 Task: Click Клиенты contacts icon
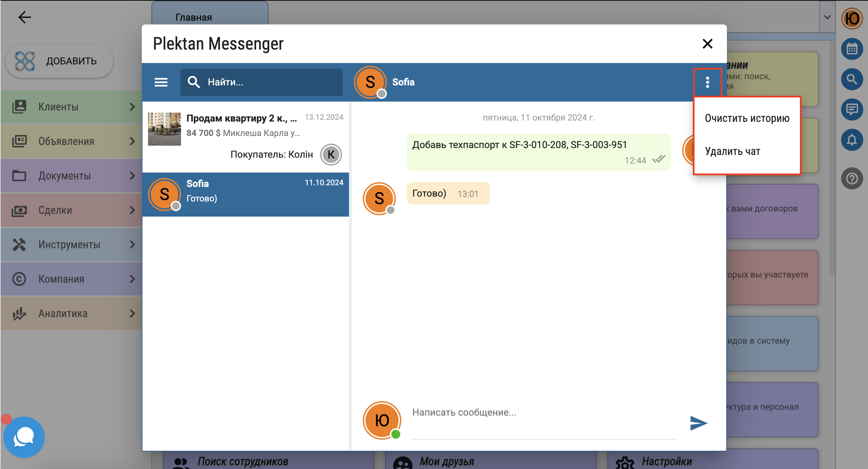19,107
